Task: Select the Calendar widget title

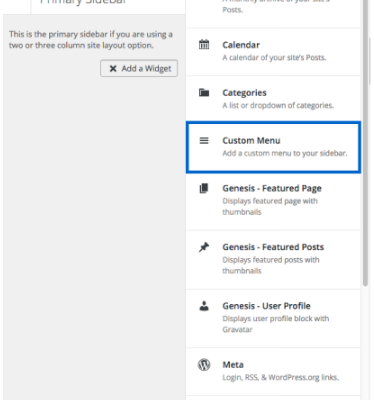Action: pyautogui.click(x=241, y=45)
